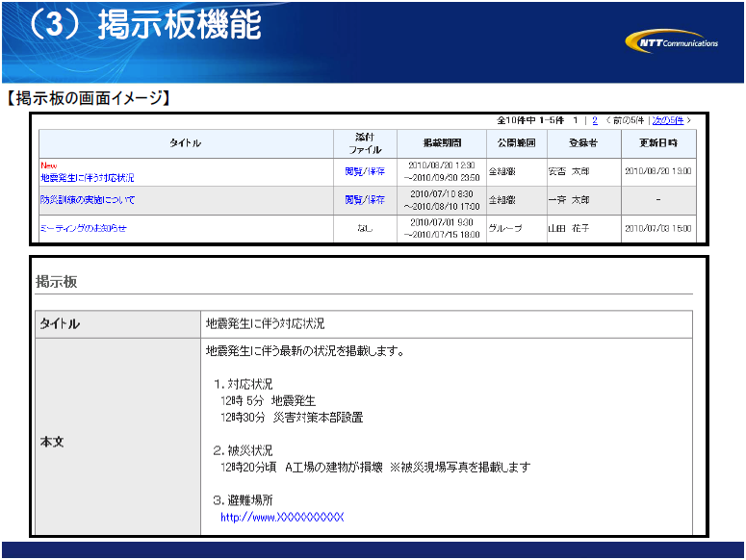Click 次の5件 next page link
746x560 pixels.
click(x=668, y=120)
